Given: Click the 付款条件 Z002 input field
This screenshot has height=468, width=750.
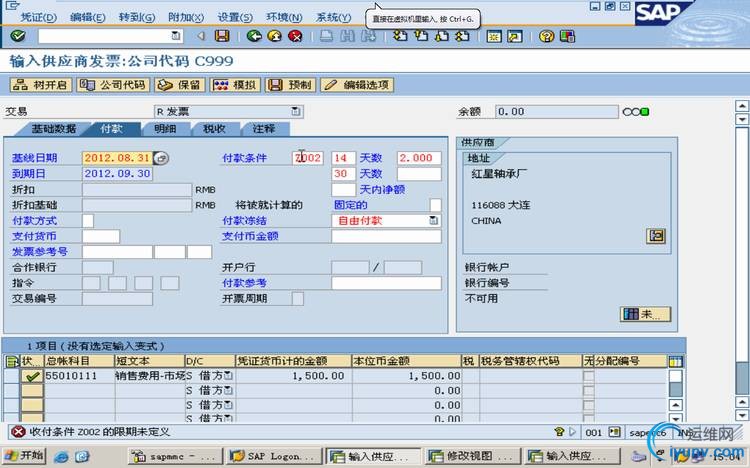Looking at the screenshot, I should click(x=308, y=158).
